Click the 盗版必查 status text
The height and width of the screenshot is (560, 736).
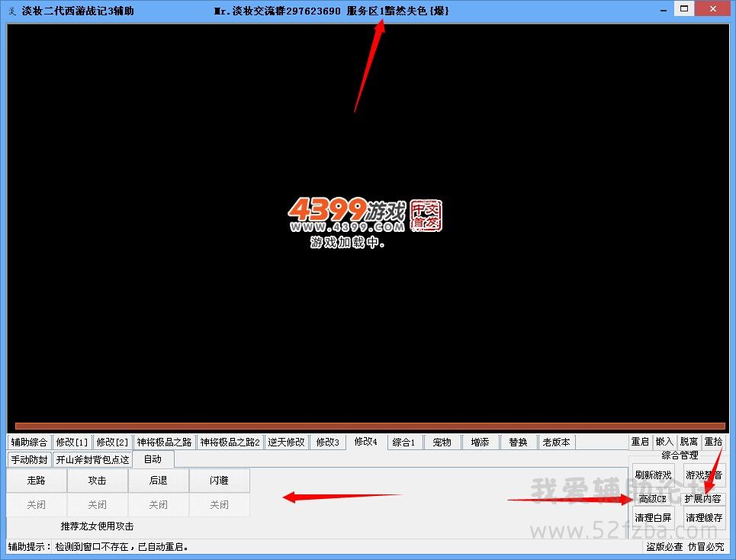[664, 547]
